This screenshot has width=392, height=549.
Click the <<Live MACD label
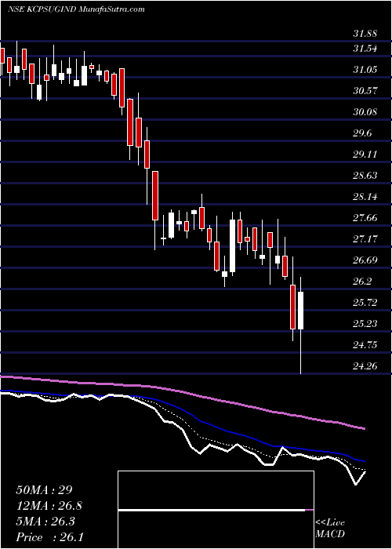click(x=330, y=529)
